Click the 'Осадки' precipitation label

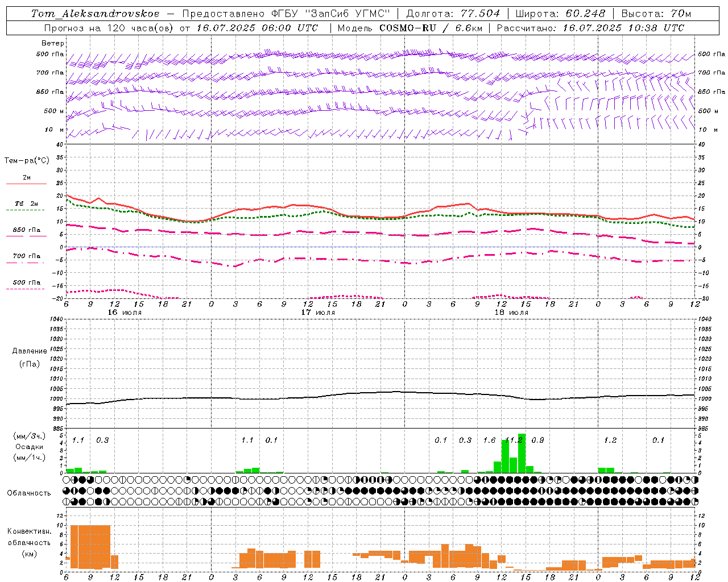pyautogui.click(x=30, y=447)
